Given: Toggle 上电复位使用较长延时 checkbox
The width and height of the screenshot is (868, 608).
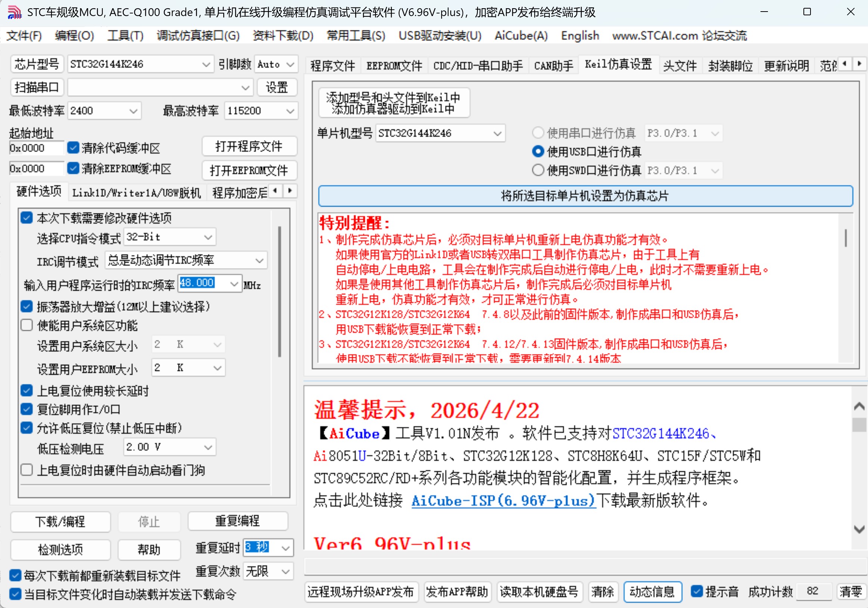Looking at the screenshot, I should 27,390.
